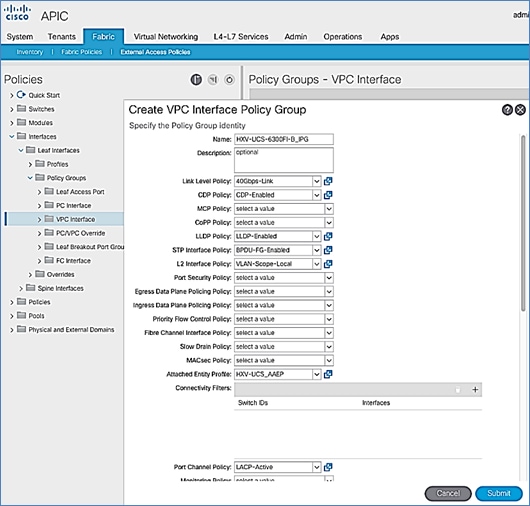Open the CoPP Policy dropdown
The image size is (530, 506).
coord(329,223)
